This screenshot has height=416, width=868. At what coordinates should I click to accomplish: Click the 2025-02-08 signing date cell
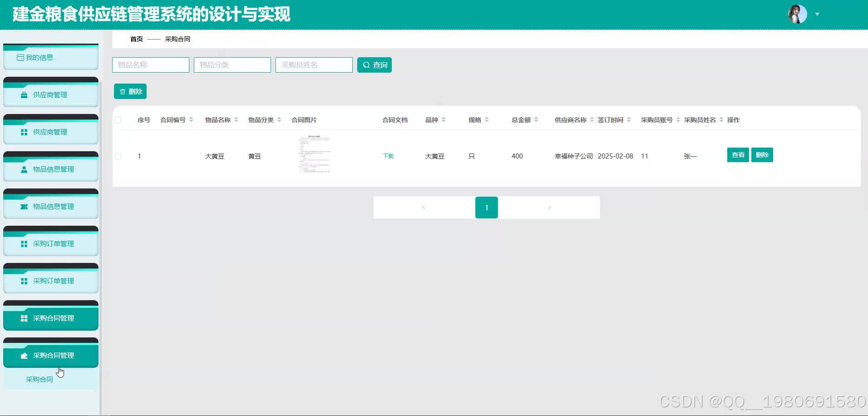(615, 156)
